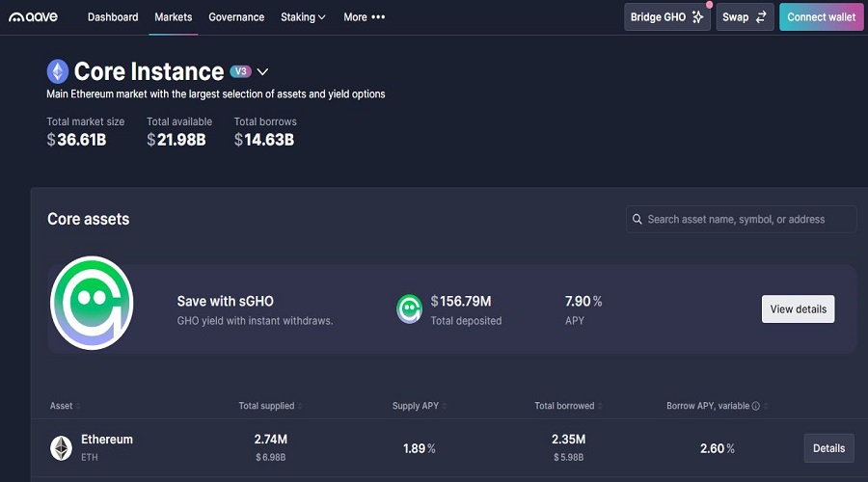Sort by Supply APY column
This screenshot has height=482, width=868.
(x=420, y=406)
